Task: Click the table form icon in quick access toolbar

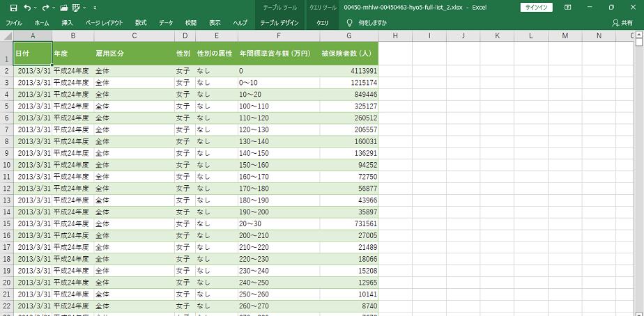Action: [76, 8]
